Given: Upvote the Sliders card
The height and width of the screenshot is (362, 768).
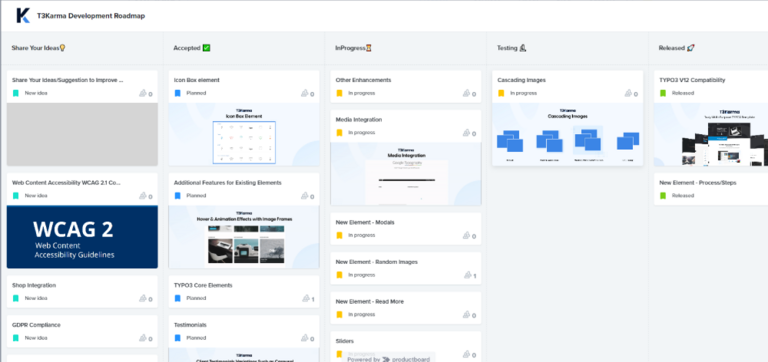Looking at the screenshot, I should 469,354.
